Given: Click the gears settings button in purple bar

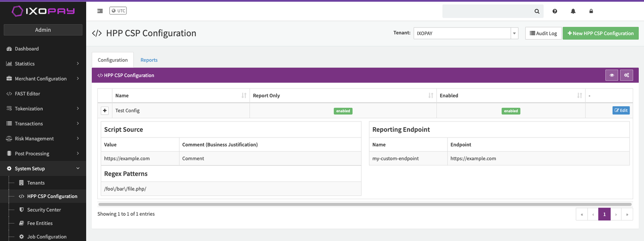Looking at the screenshot, I should pyautogui.click(x=627, y=75).
